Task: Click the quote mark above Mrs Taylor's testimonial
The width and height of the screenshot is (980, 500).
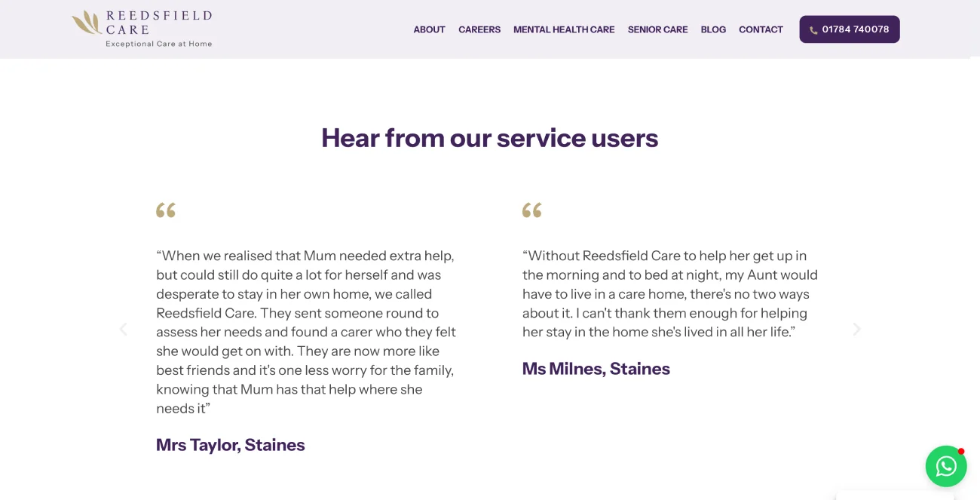Action: pos(166,210)
